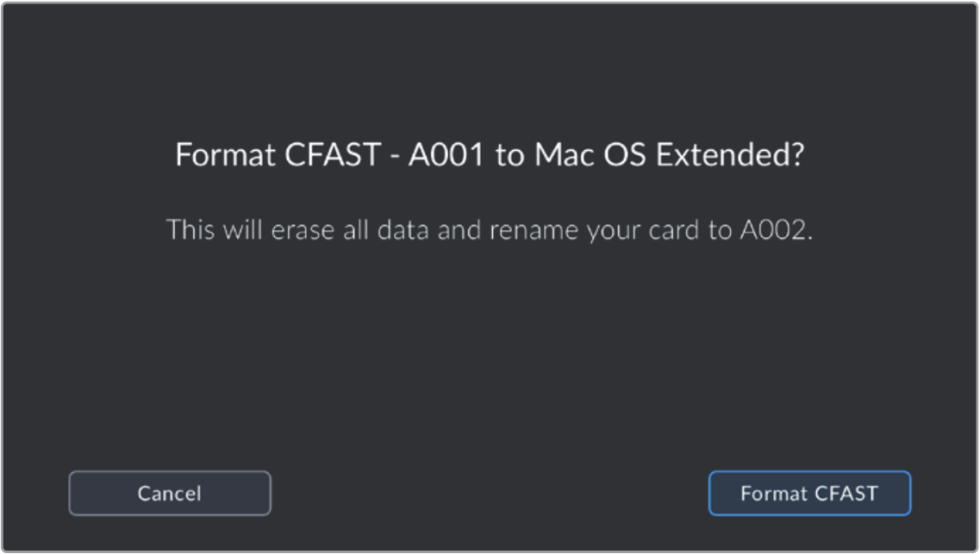Viewport: 980px width, 554px height.
Task: Click the Cancel button
Action: 170,493
